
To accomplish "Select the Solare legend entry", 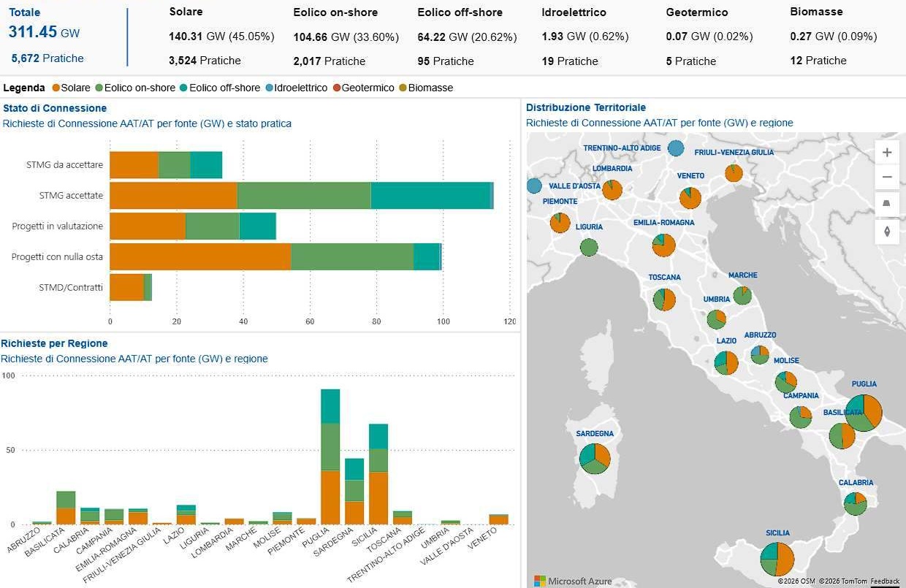I will [71, 88].
